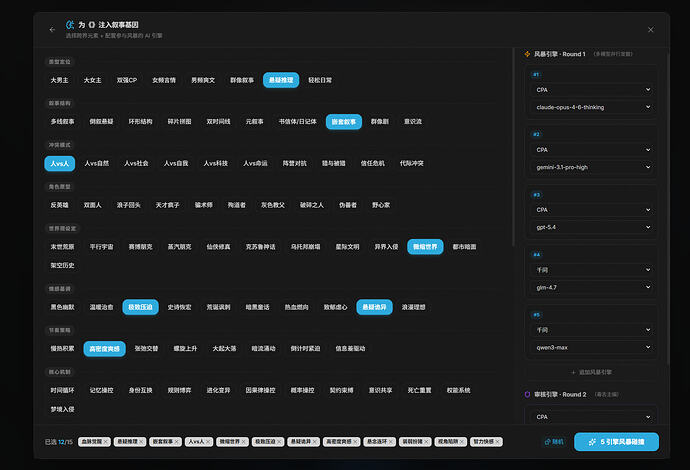Select the 记忆操控 mechanism tag
The height and width of the screenshot is (470, 690).
pyautogui.click(x=102, y=390)
